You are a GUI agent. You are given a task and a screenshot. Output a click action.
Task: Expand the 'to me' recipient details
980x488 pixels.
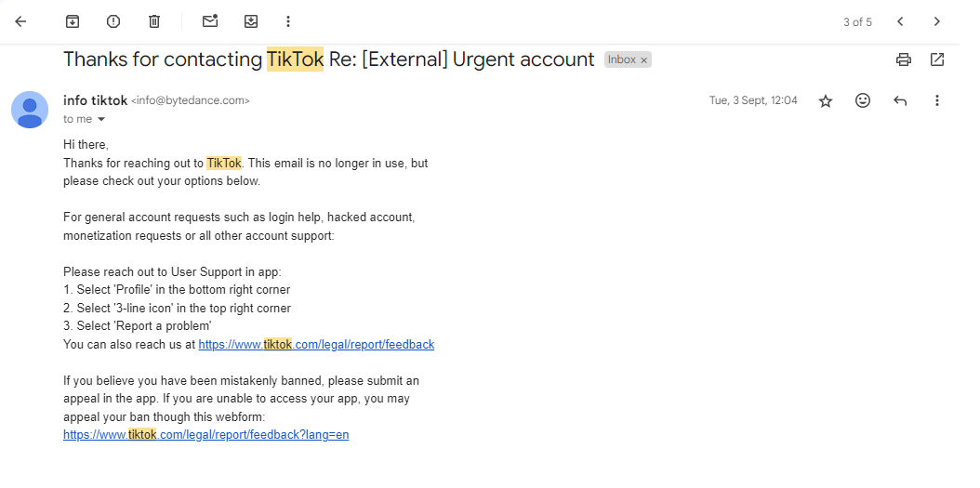(101, 120)
